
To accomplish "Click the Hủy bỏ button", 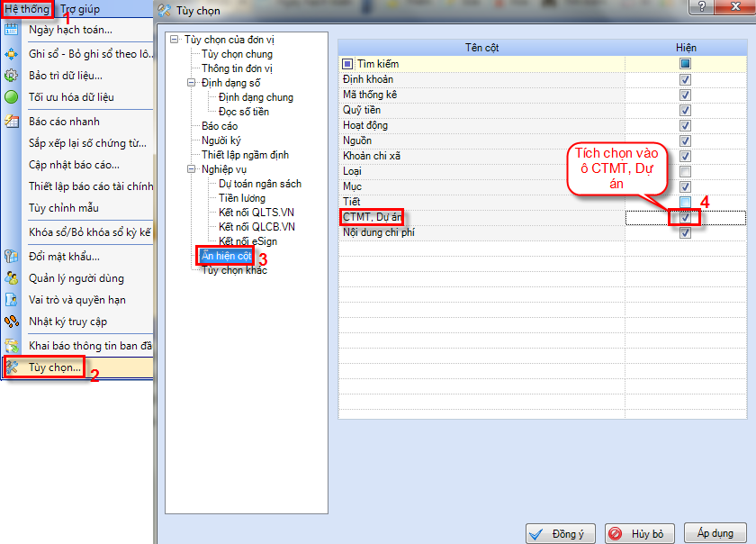I will pos(640,534).
